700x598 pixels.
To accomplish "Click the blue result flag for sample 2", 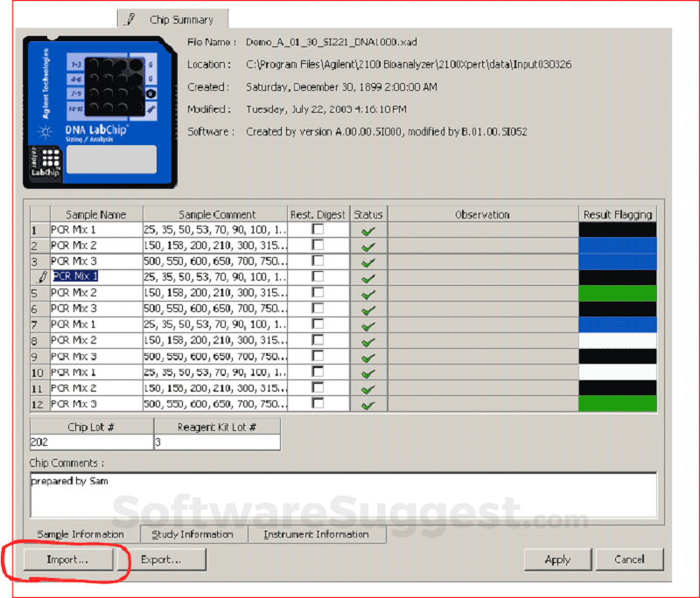I will point(618,246).
